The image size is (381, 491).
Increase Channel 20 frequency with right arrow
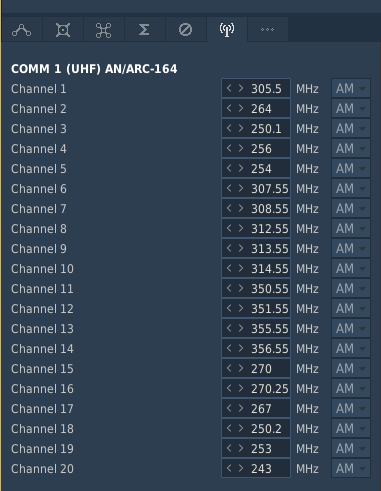pyautogui.click(x=241, y=468)
